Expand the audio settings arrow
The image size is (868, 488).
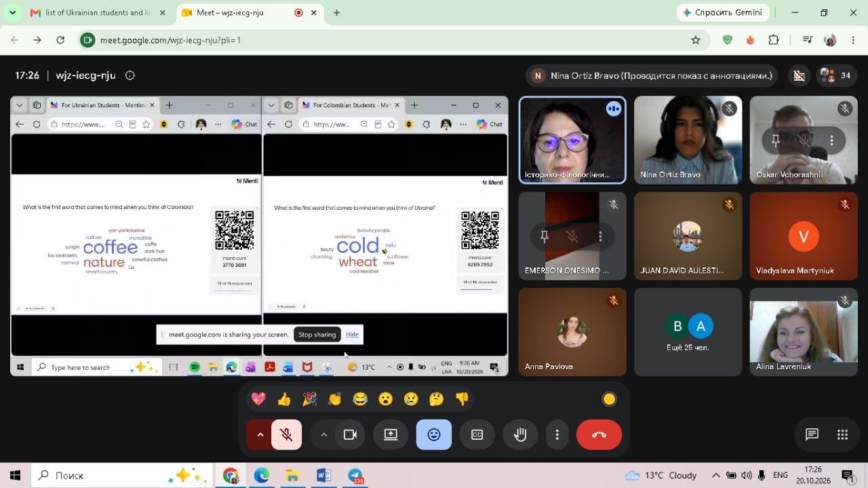point(260,435)
